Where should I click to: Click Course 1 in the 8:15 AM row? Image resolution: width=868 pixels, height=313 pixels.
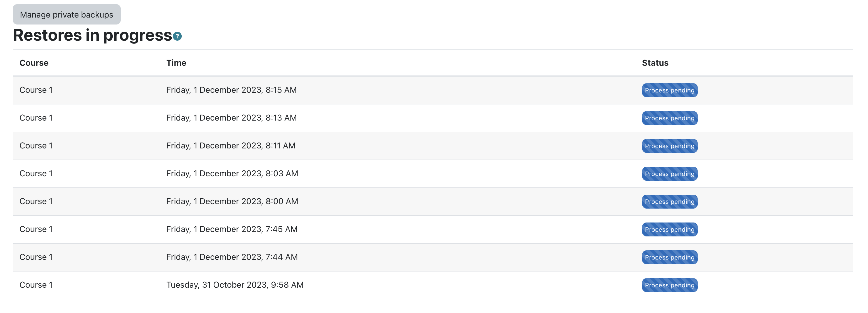click(x=36, y=90)
